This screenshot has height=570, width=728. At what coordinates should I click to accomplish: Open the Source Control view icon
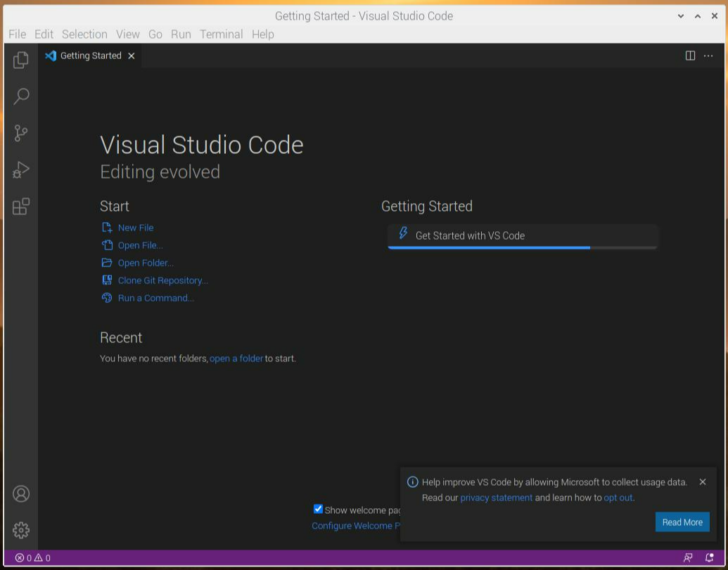21,133
